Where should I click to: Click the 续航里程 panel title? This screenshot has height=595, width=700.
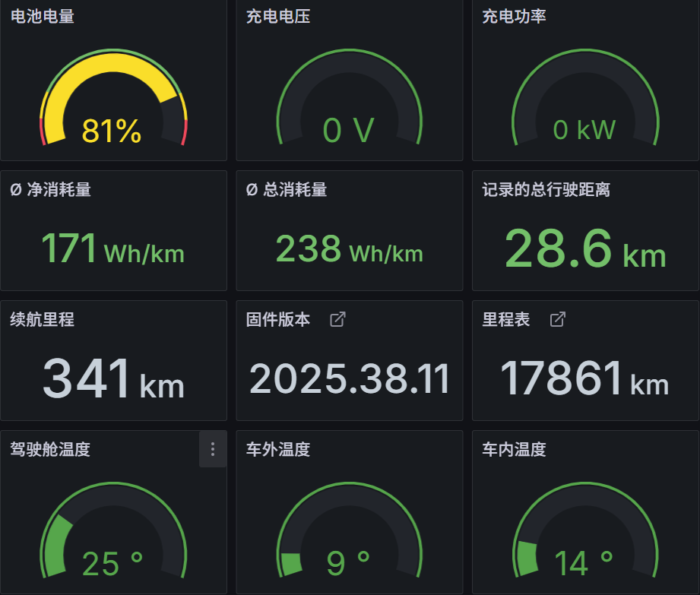[43, 320]
